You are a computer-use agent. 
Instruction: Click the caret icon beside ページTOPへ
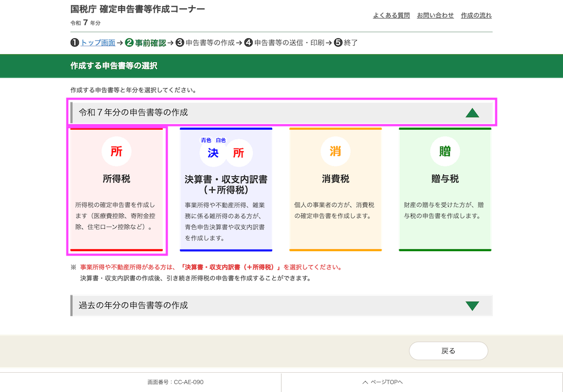(365, 382)
